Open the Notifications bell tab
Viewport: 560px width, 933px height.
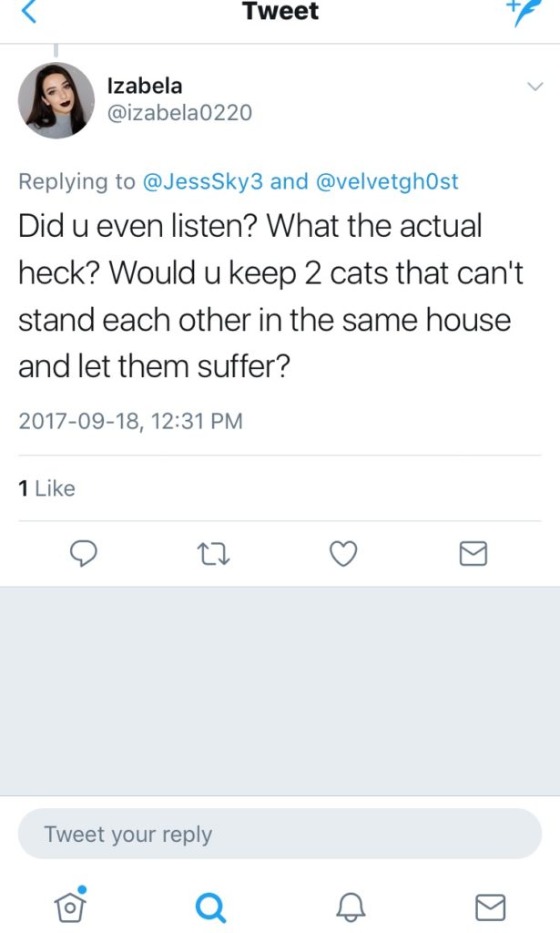click(x=349, y=906)
